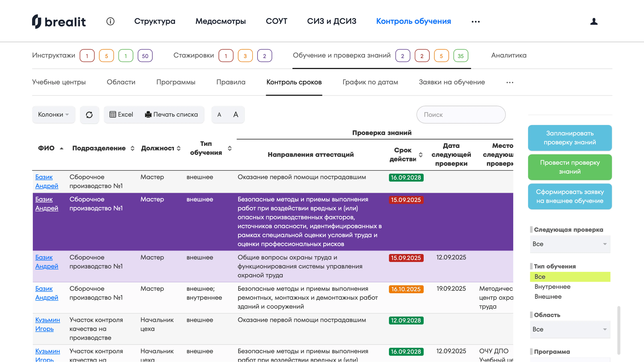Select Внутреннее training type filter

coord(552,287)
